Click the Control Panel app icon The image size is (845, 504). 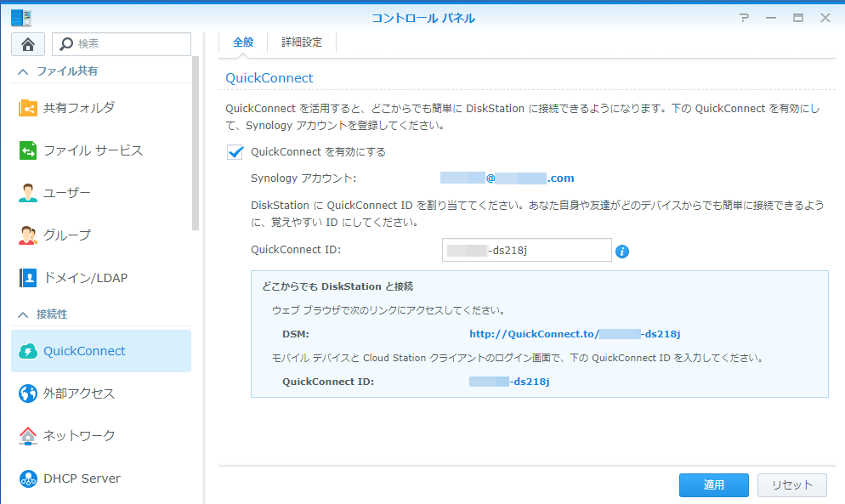21,18
